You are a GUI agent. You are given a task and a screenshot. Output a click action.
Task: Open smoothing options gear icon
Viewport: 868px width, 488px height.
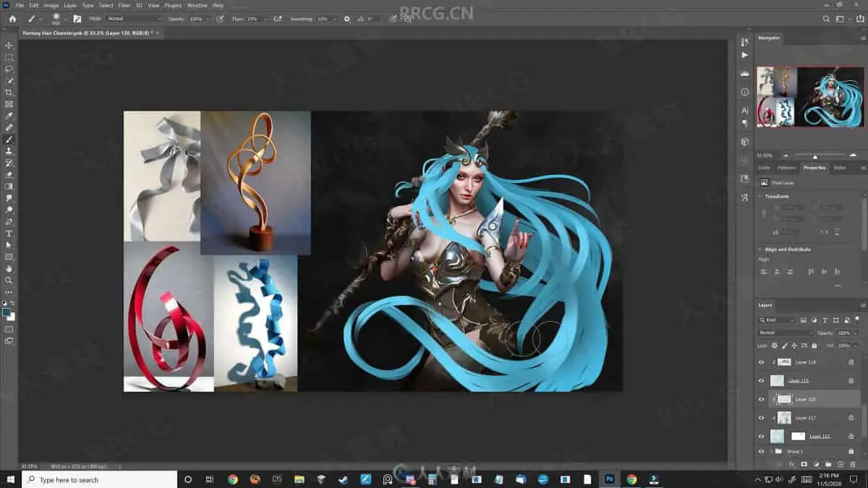pyautogui.click(x=346, y=19)
